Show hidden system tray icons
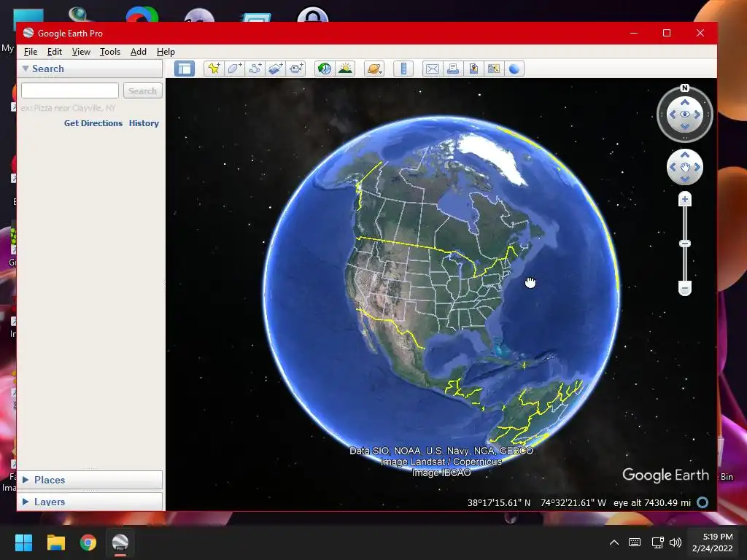 pos(614,542)
